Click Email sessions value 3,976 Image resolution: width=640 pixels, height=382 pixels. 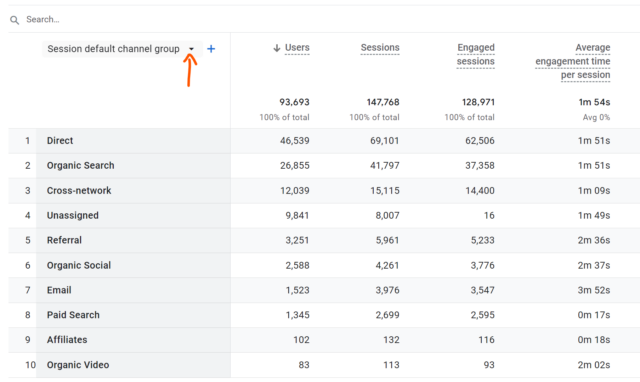pos(387,291)
